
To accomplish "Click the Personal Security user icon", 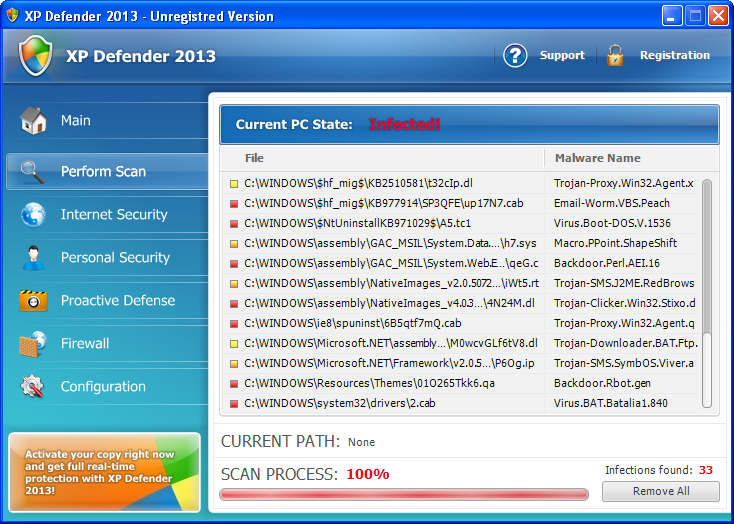I will (x=33, y=258).
